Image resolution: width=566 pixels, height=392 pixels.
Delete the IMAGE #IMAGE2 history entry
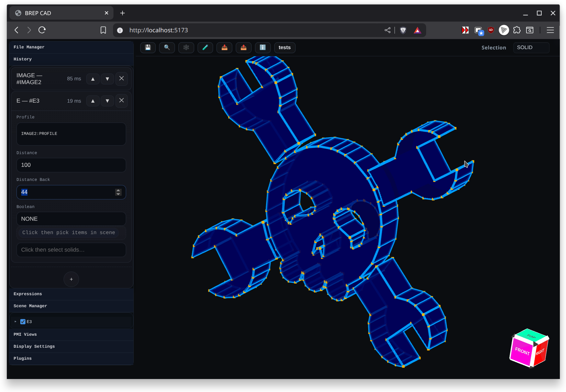click(122, 79)
